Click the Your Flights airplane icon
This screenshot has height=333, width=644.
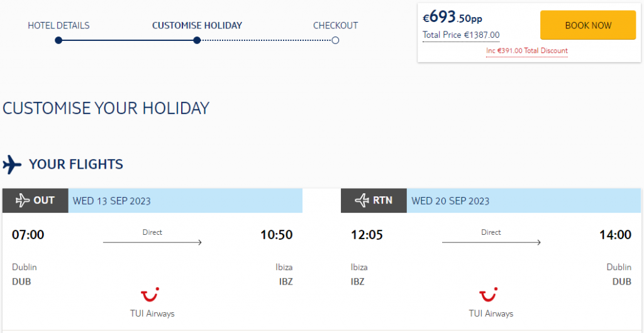(x=12, y=165)
